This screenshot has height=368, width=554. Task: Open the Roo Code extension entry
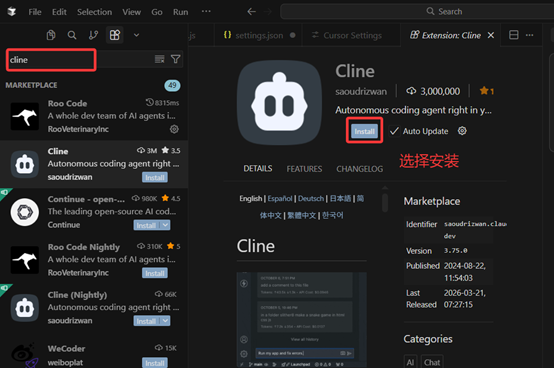click(x=94, y=116)
